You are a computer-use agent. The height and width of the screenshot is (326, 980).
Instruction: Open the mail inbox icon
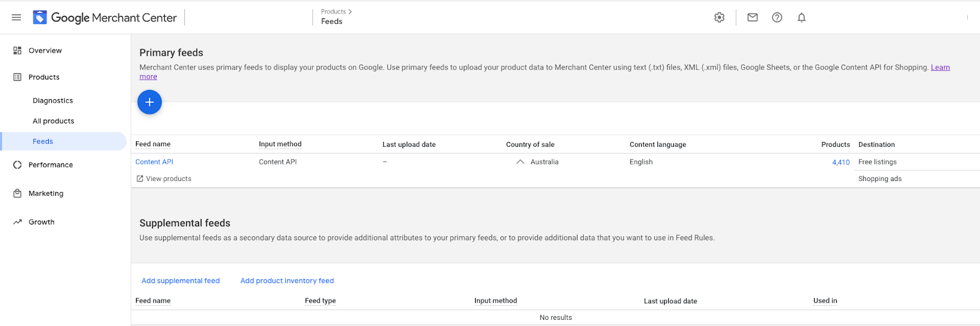pyautogui.click(x=752, y=18)
